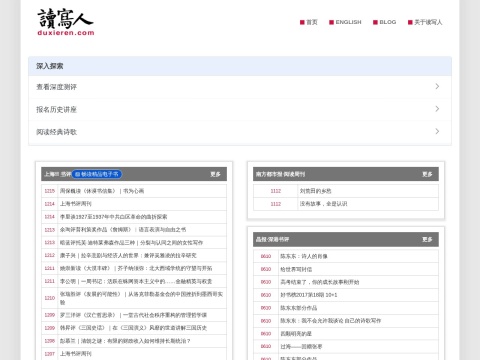Click 更多 in the 上海书评 panel header
Screen dimensions: 480x360
215,174
